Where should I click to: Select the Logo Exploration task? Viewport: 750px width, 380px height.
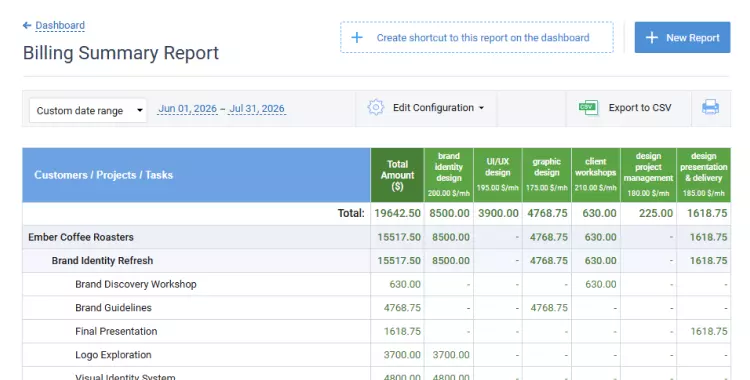coord(113,355)
